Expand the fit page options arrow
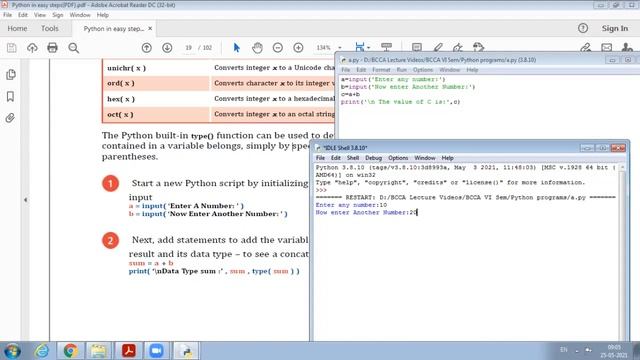 (369, 48)
